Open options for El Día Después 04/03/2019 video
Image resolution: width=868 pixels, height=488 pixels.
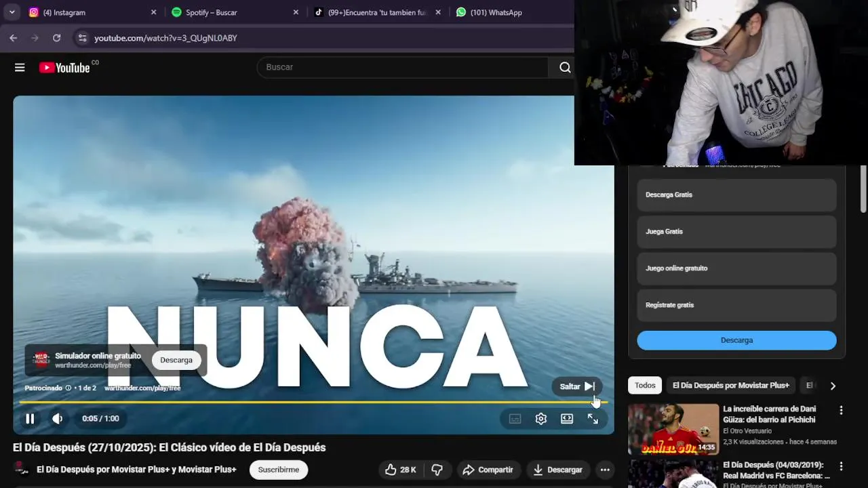(x=841, y=466)
